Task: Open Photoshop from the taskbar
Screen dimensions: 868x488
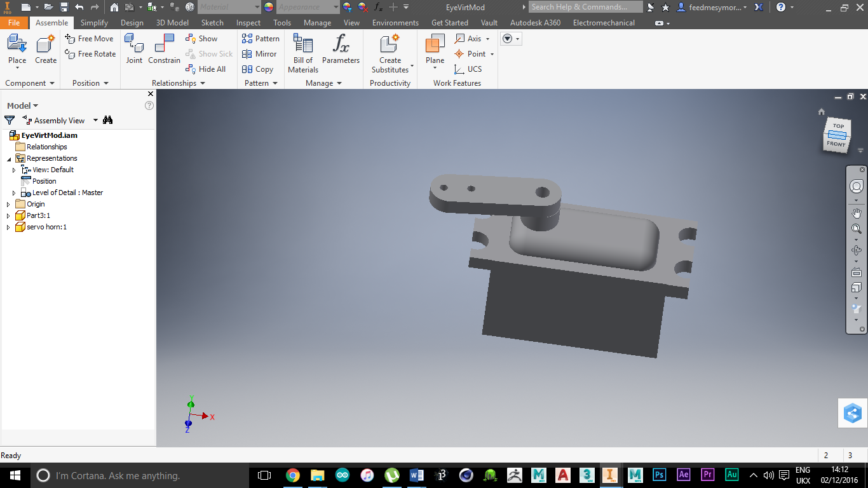Action: 660,475
